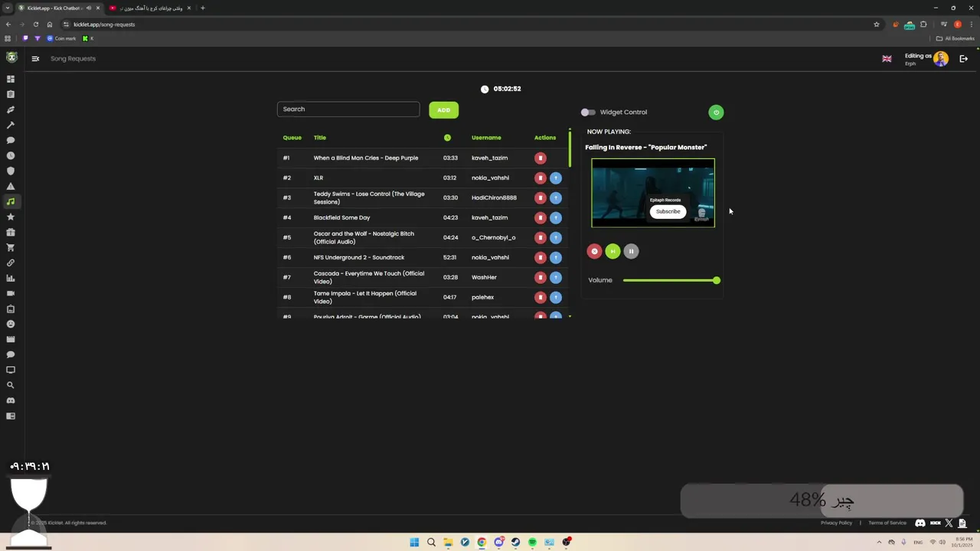Viewport: 980px width, 551px height.
Task: Click the song queue scrollbar
Action: coord(570,148)
